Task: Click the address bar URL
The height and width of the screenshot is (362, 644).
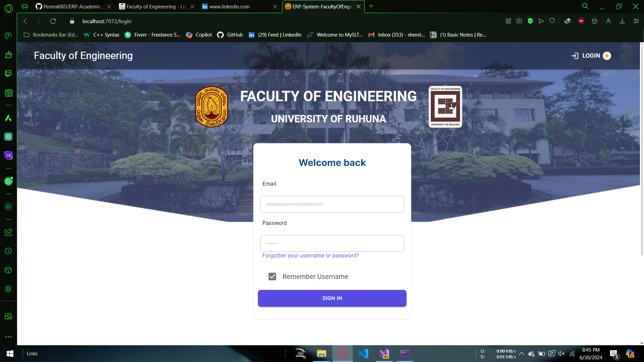Action: (107, 21)
